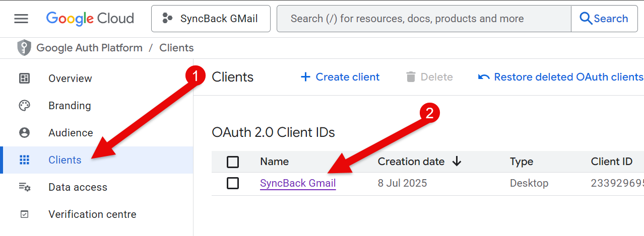Sort by Creation date arrow
Screen dimensions: 644x236
[457, 162]
